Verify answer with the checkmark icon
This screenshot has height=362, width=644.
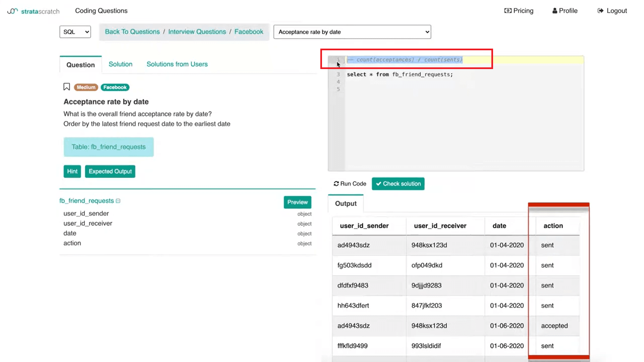point(379,184)
